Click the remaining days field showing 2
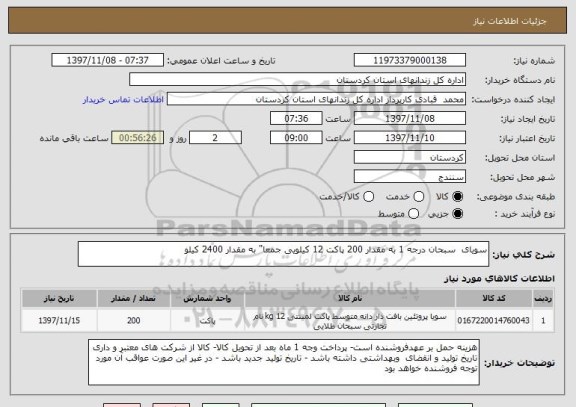Image resolution: width=576 pixels, height=407 pixels. coord(215,138)
